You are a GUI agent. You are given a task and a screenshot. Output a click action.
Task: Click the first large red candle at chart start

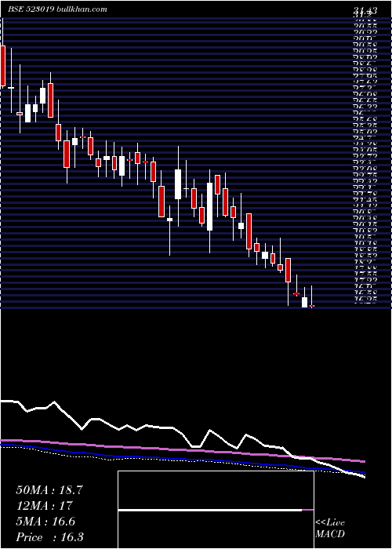[3, 66]
